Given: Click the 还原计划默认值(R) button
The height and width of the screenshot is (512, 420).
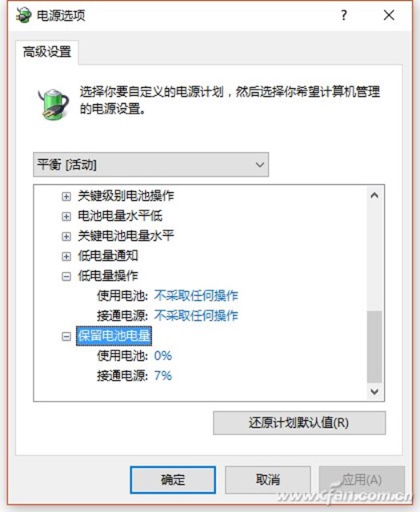Looking at the screenshot, I should click(x=299, y=423).
